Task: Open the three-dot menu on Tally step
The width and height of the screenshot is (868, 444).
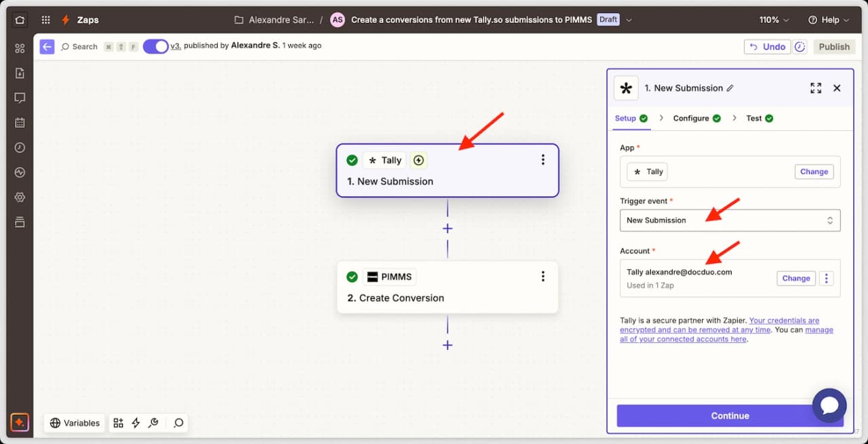Action: tap(542, 160)
